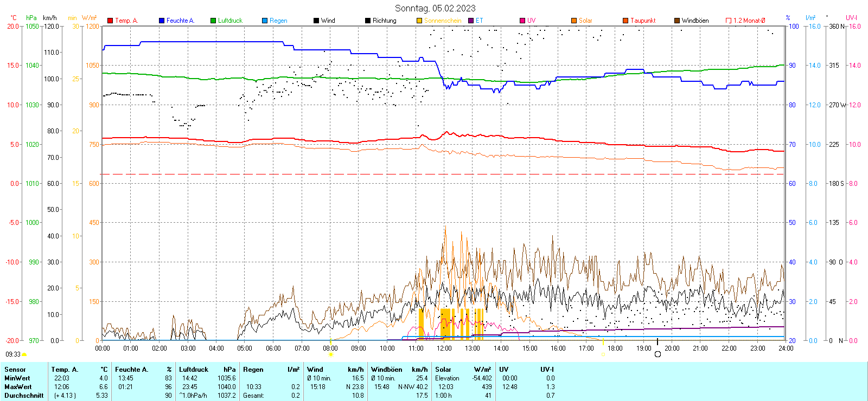Click the blue Feuchte A. legend marker
Viewport: 868px width, 401px height.
162,21
